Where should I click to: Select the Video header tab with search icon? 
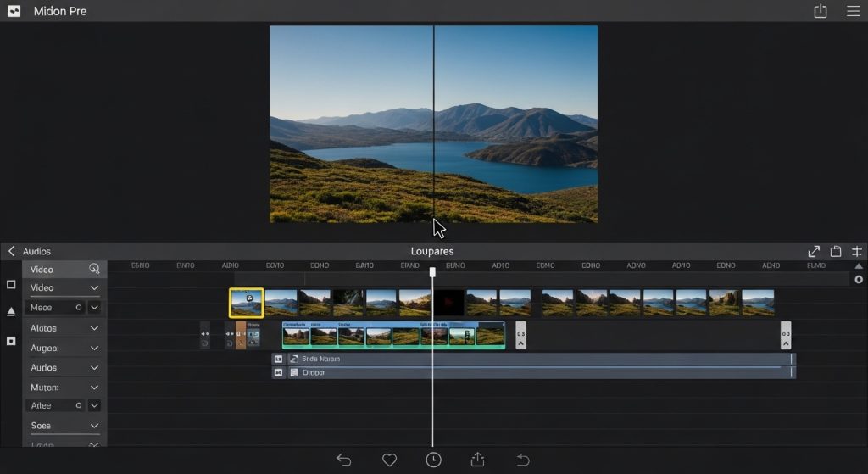[x=64, y=269]
